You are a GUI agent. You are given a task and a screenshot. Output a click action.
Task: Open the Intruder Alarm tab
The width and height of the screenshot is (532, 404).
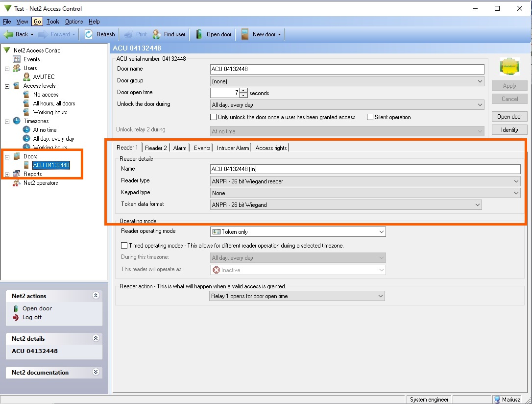click(233, 148)
